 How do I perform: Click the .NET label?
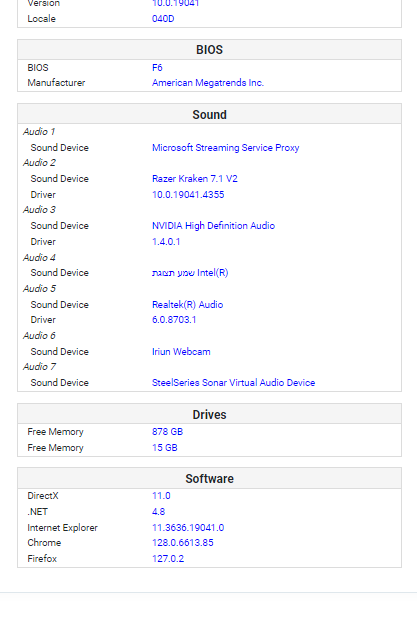pos(37,512)
